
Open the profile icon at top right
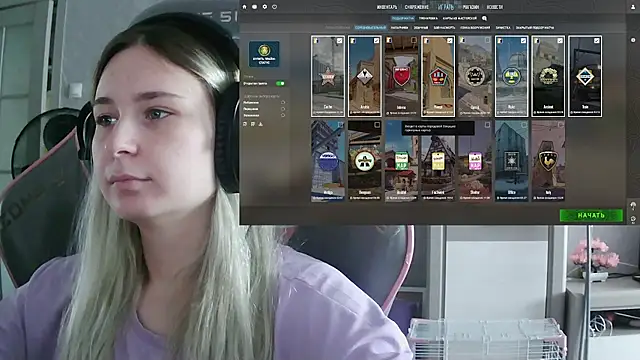pyautogui.click(x=633, y=7)
